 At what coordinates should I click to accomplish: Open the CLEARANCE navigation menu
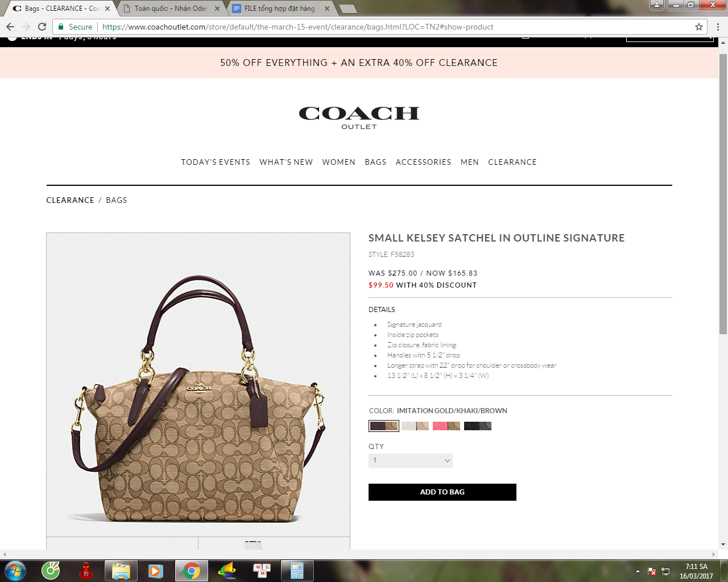coord(512,162)
